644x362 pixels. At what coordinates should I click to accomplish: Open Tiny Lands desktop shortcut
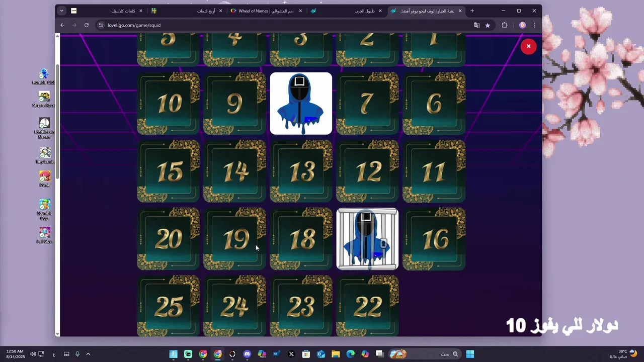point(45,155)
